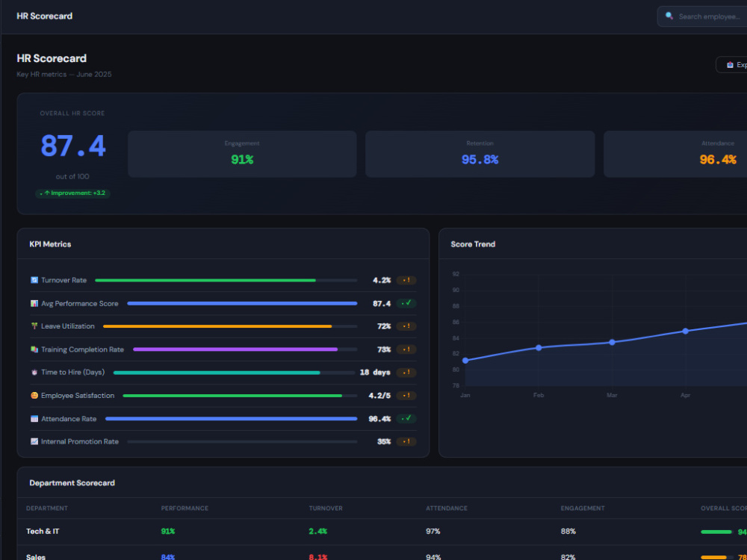Screen dimensions: 747x560
Task: Click warning badge beside Turnover Rate 4.2%
Action: [x=406, y=280]
